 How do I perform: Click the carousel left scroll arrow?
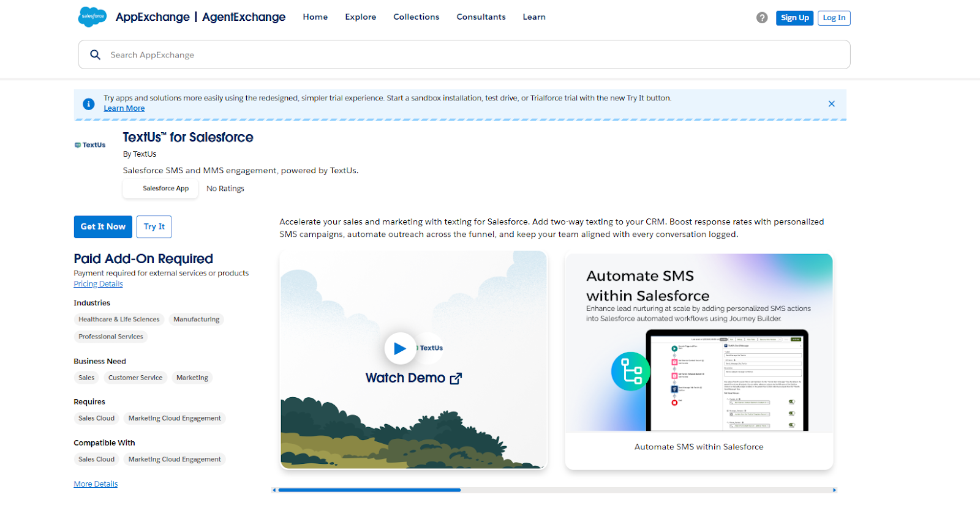click(274, 490)
